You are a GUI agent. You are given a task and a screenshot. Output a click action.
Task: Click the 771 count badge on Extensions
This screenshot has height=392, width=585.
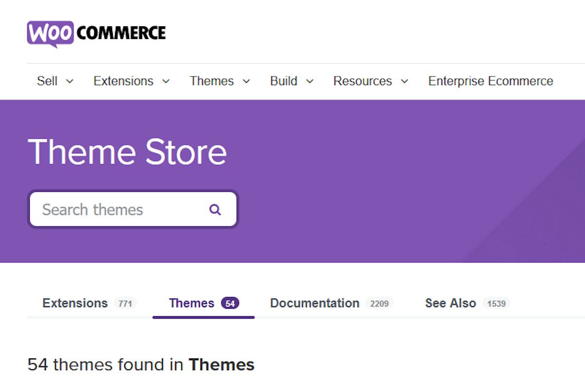click(x=125, y=303)
